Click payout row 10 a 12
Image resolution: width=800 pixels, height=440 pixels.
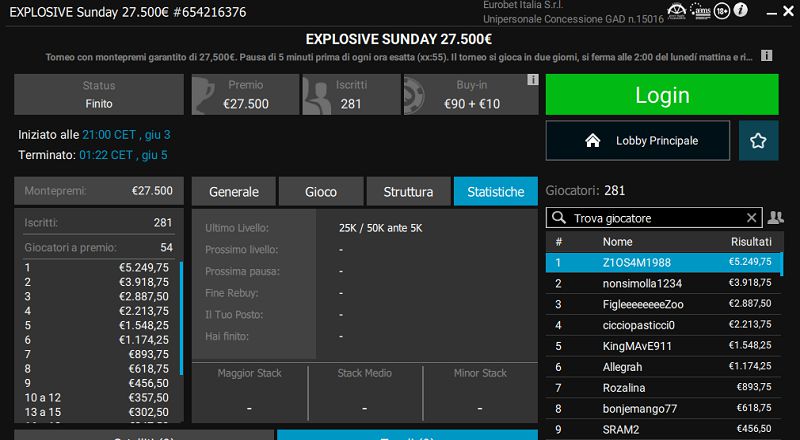(x=96, y=398)
